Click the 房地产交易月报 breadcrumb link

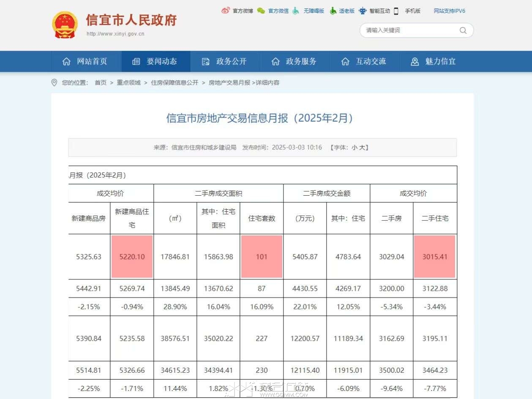coord(229,83)
